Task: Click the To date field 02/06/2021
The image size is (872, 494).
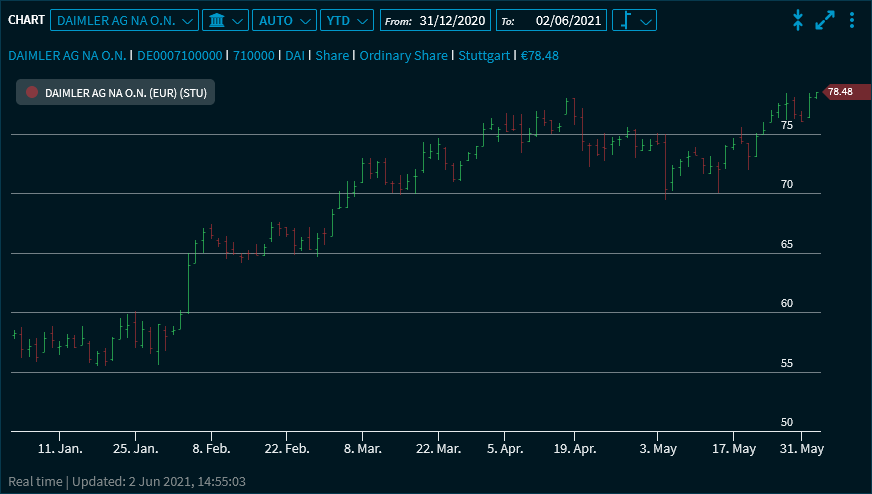Action: pos(565,20)
